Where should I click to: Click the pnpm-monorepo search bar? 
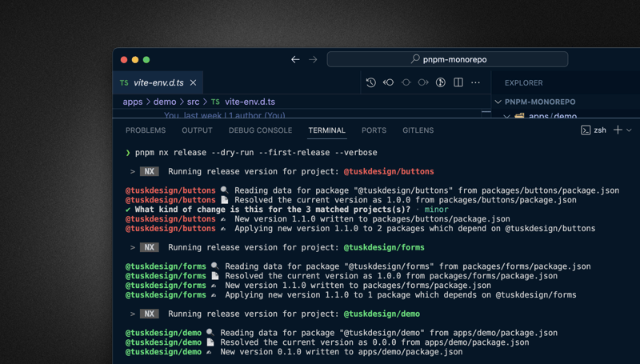447,59
